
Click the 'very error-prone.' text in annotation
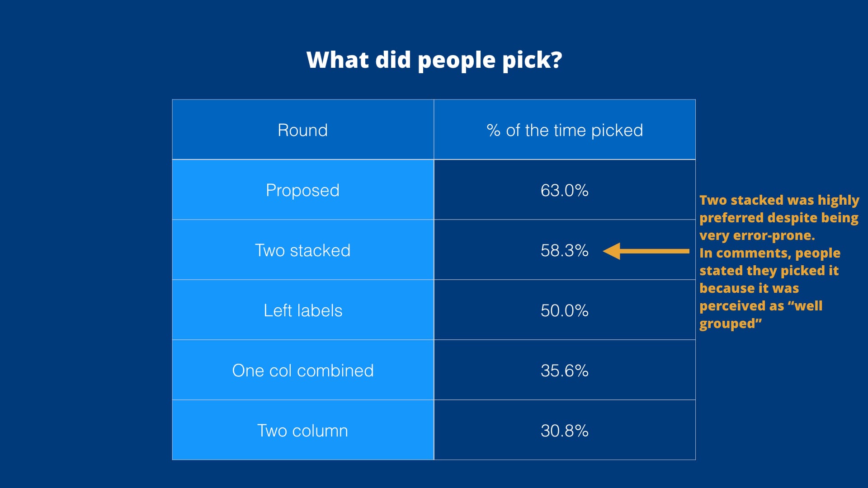[x=757, y=235]
